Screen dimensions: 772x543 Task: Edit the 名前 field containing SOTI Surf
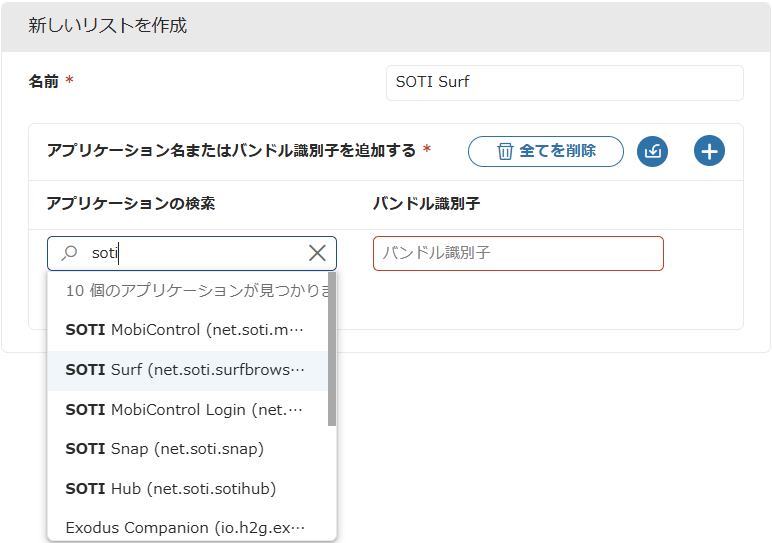point(564,83)
